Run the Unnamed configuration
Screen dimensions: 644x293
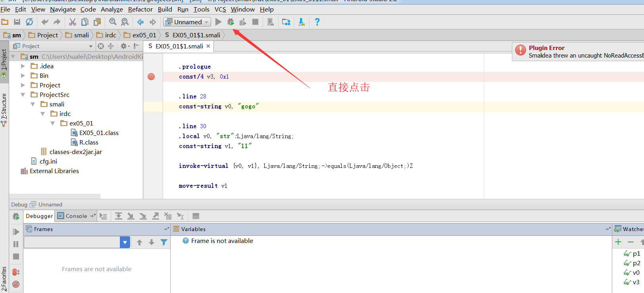[x=218, y=22]
